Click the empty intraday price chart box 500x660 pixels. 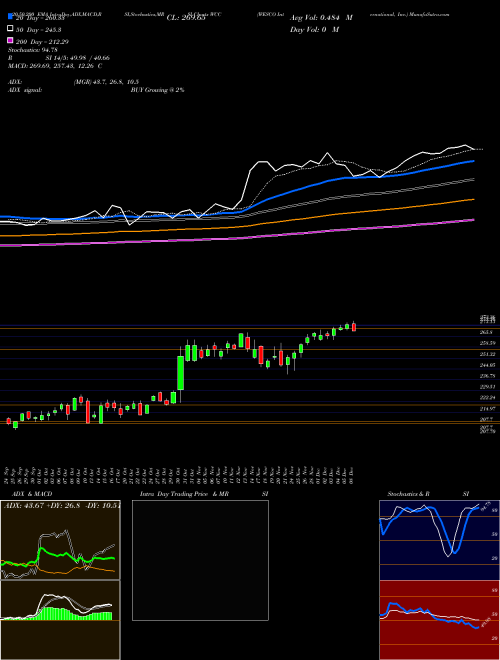click(200, 560)
